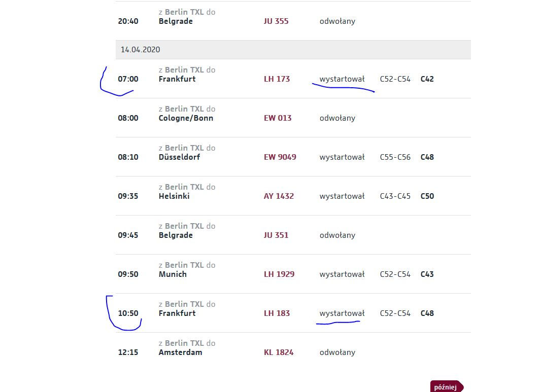Select check-in counters C55-C56
Image resolution: width=542 pixels, height=392 pixels.
(395, 157)
